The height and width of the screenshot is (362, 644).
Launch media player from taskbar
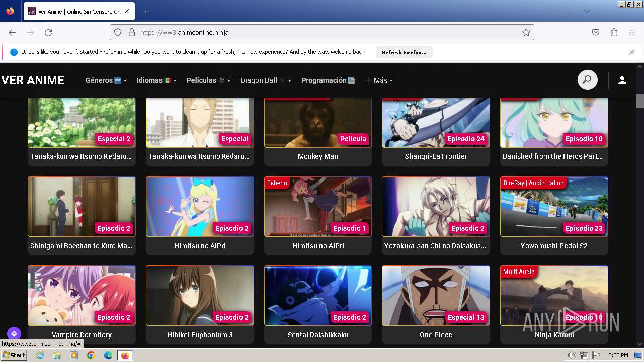point(74,355)
